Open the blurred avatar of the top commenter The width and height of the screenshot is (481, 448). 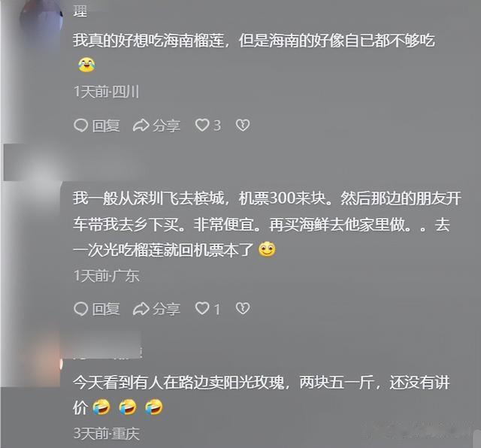coord(41,18)
